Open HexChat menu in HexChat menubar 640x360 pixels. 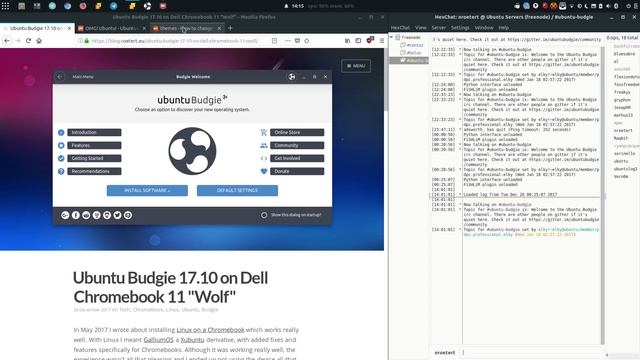click(x=400, y=28)
